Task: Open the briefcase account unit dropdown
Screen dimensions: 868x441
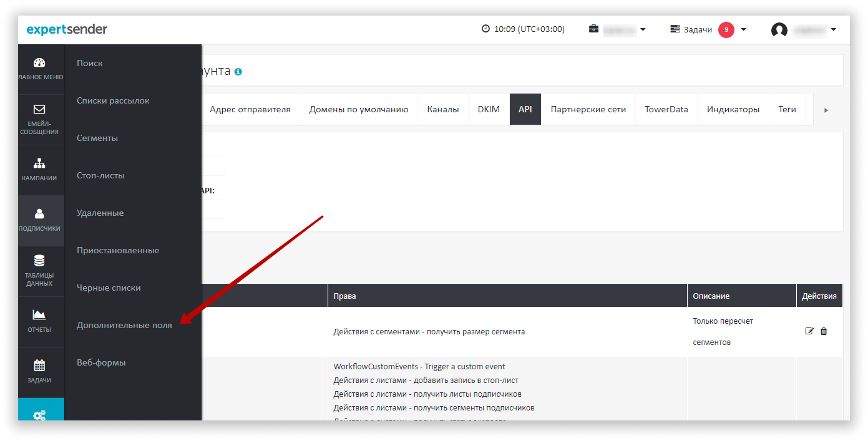Action: pyautogui.click(x=617, y=29)
